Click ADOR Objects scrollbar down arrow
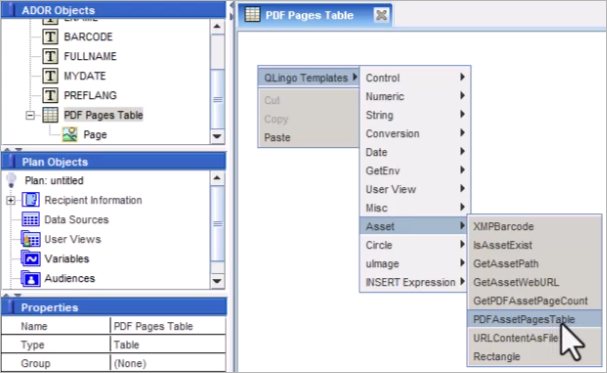This screenshot has height=373, width=607. click(x=217, y=136)
